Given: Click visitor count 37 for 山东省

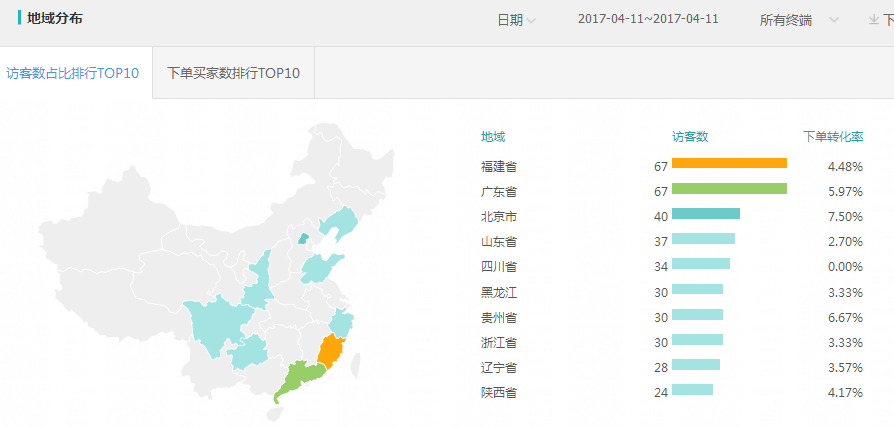Looking at the screenshot, I should pos(661,242).
